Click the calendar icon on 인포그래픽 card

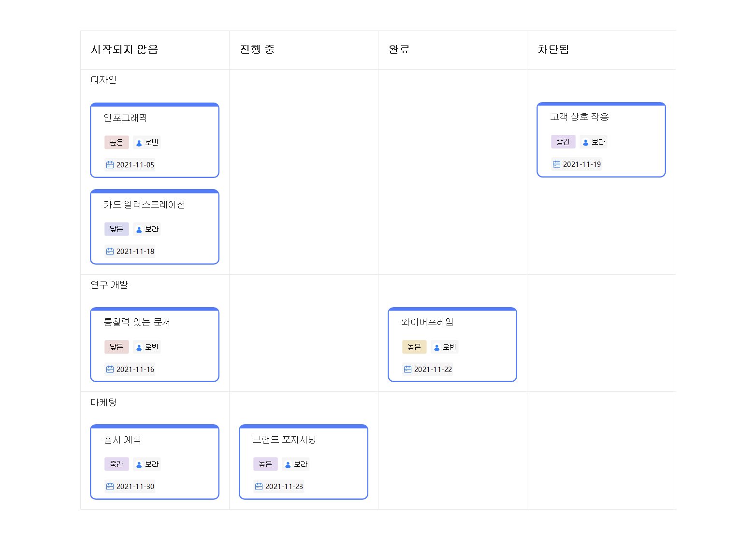tap(110, 164)
